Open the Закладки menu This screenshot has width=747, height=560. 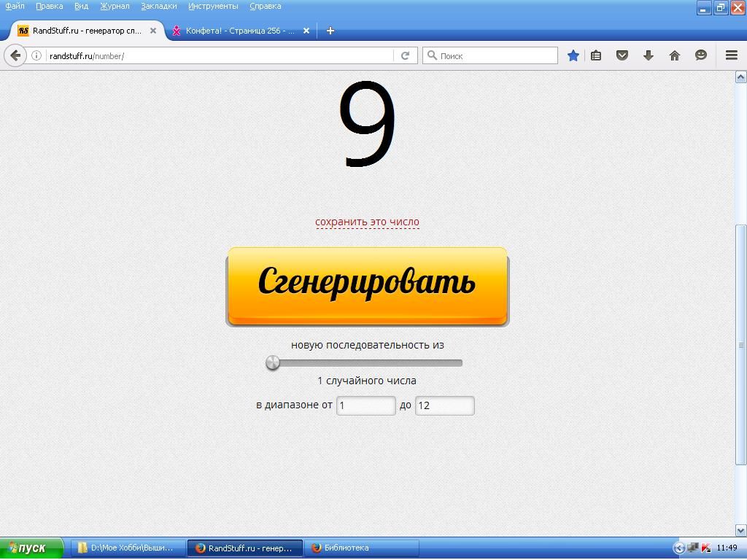click(x=158, y=6)
